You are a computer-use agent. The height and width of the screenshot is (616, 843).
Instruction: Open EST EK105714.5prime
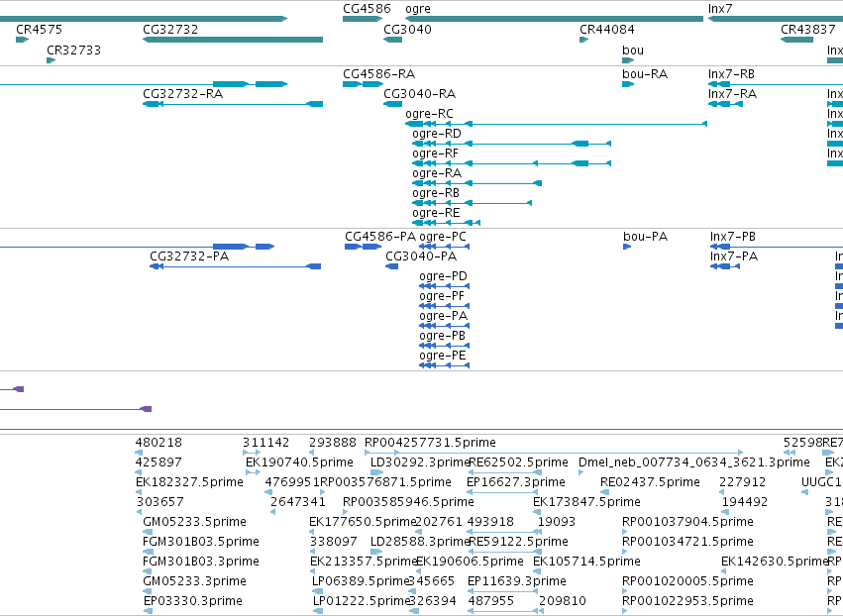click(586, 562)
